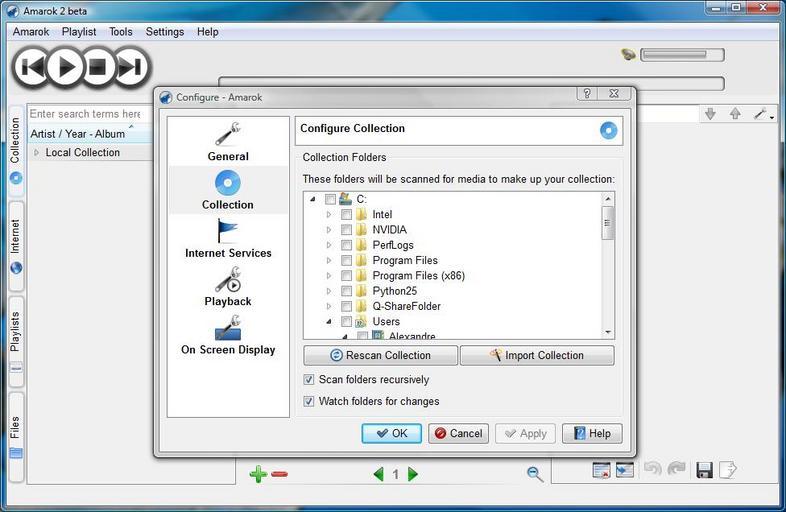Expand the Intel folder node
The height and width of the screenshot is (512, 786).
point(329,215)
